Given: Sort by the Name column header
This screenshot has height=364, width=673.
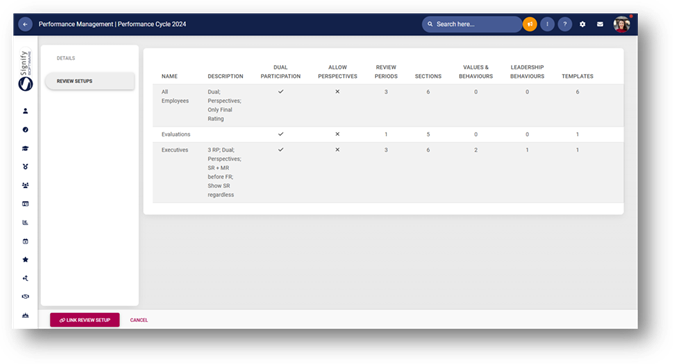Looking at the screenshot, I should 170,76.
